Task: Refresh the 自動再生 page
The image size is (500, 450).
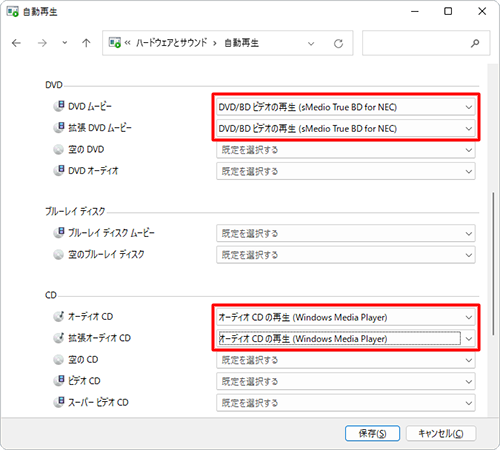Action: pyautogui.click(x=338, y=43)
